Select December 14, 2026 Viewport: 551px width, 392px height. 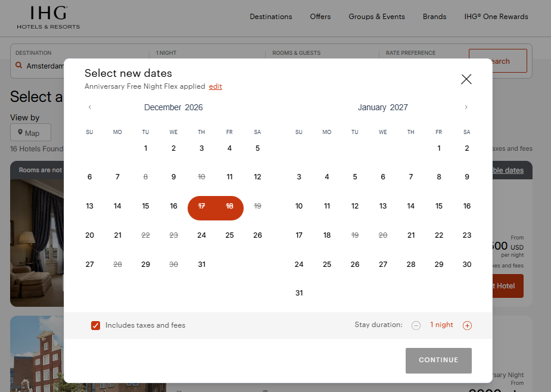click(x=117, y=206)
